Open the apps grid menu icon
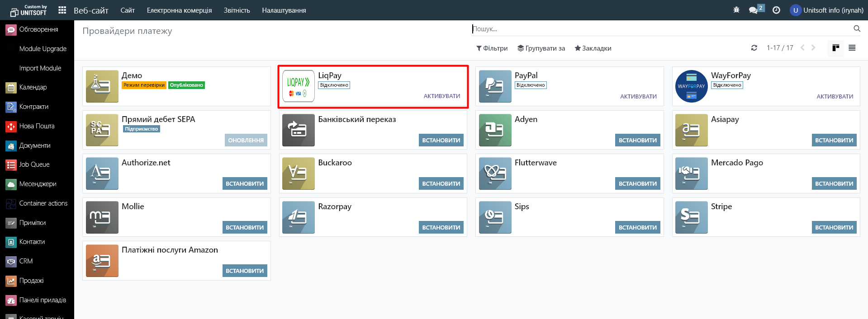This screenshot has width=868, height=319. click(x=62, y=10)
